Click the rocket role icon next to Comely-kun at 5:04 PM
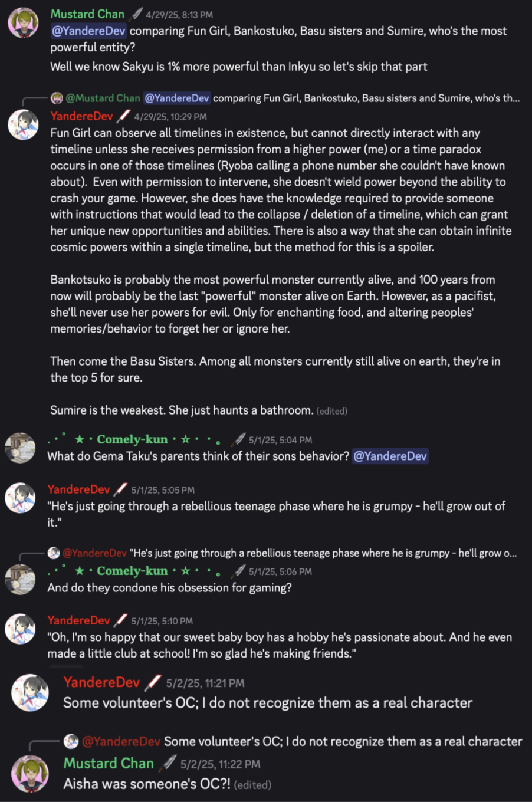Viewport: 532px width, 802px height. 238,439
